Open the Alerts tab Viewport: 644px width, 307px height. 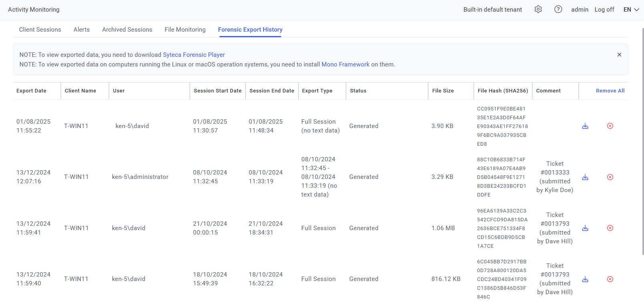click(x=82, y=30)
